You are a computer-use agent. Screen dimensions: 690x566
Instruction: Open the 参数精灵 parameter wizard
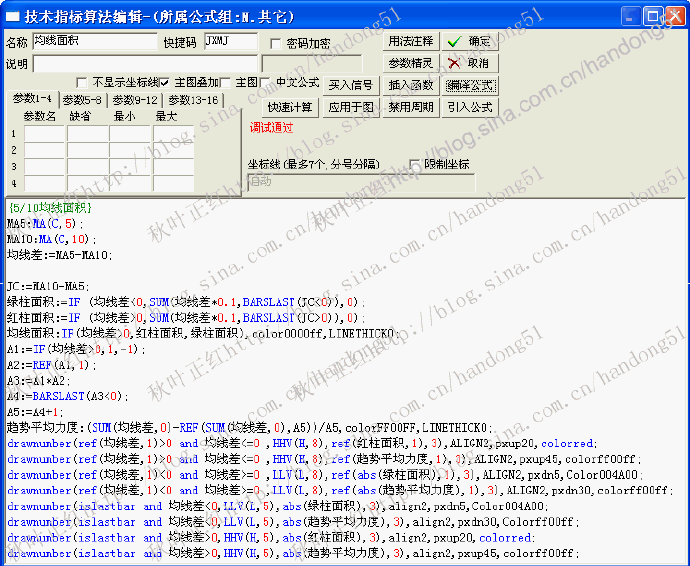pyautogui.click(x=411, y=63)
